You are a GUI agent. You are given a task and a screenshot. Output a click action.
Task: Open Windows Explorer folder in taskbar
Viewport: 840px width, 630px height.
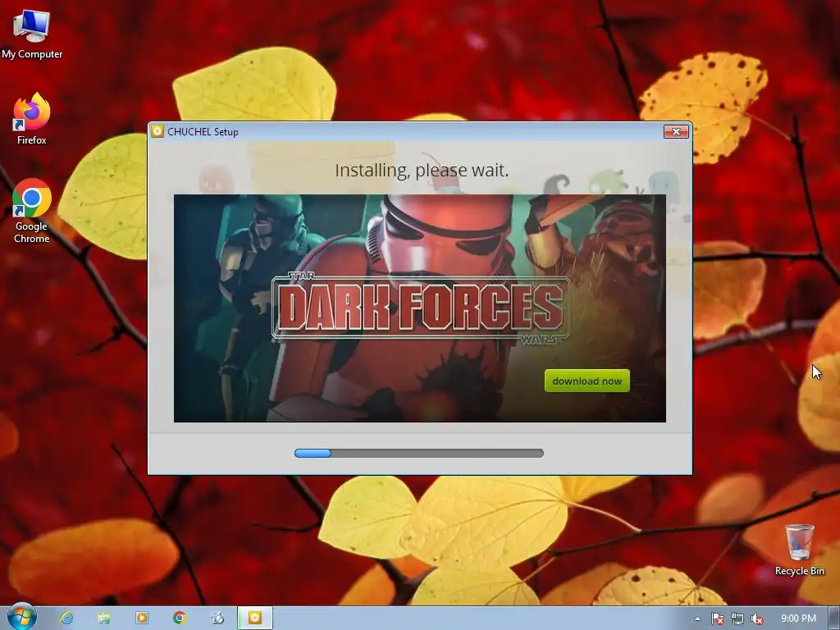104,619
